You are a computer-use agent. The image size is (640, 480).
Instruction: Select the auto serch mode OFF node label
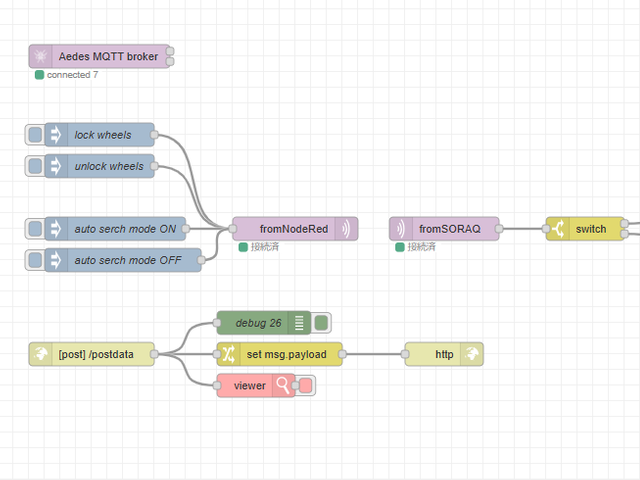coord(128,260)
